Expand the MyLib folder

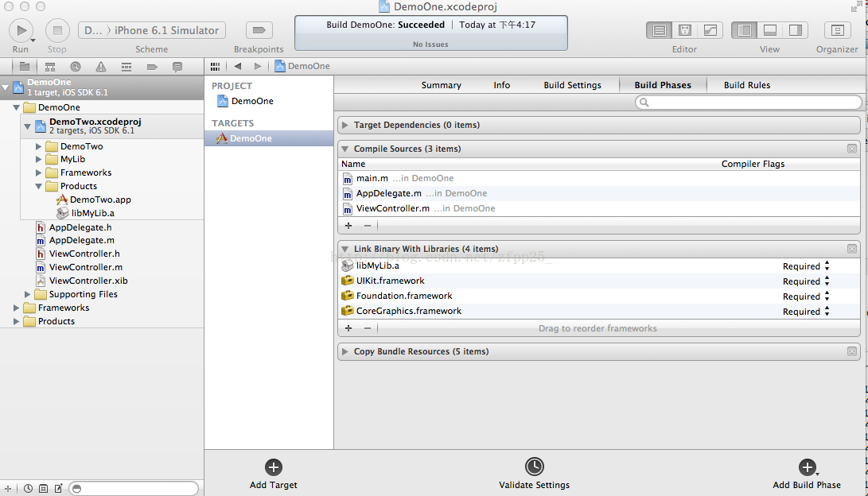tap(39, 159)
